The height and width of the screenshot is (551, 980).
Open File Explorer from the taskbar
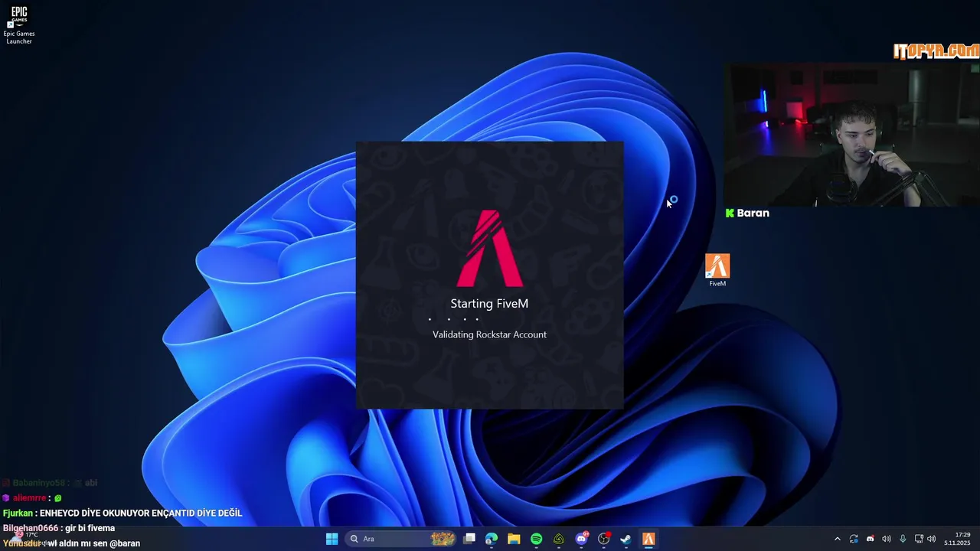[514, 539]
